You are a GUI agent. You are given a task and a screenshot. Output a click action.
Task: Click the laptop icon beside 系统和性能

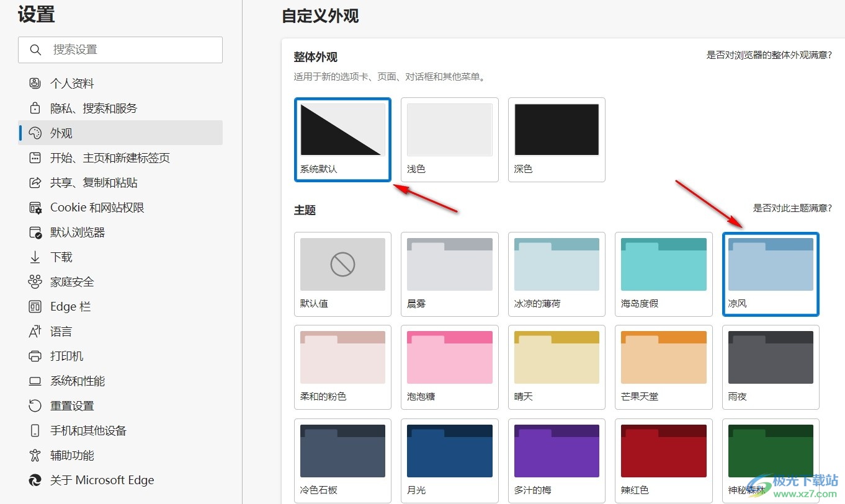(x=35, y=381)
